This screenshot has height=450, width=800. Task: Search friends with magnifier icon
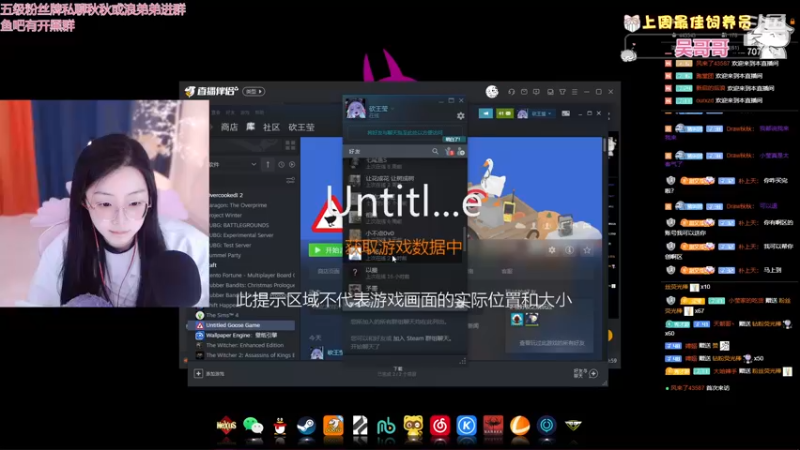[435, 152]
